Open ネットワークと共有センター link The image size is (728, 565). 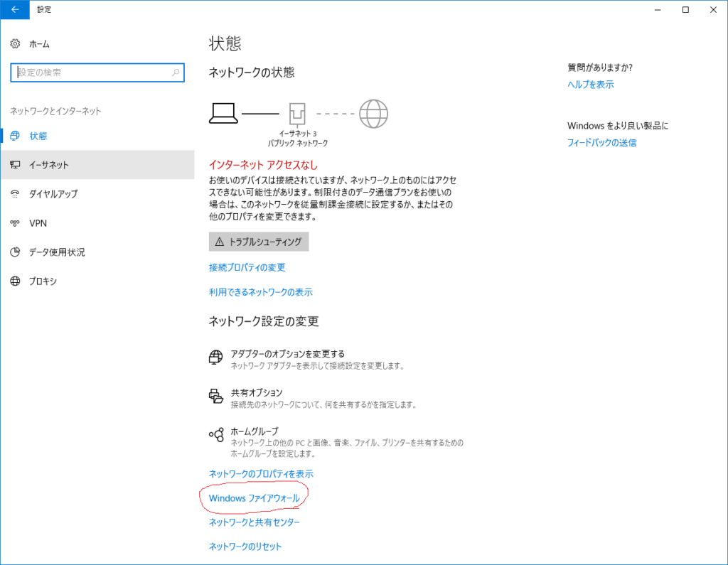pos(254,522)
